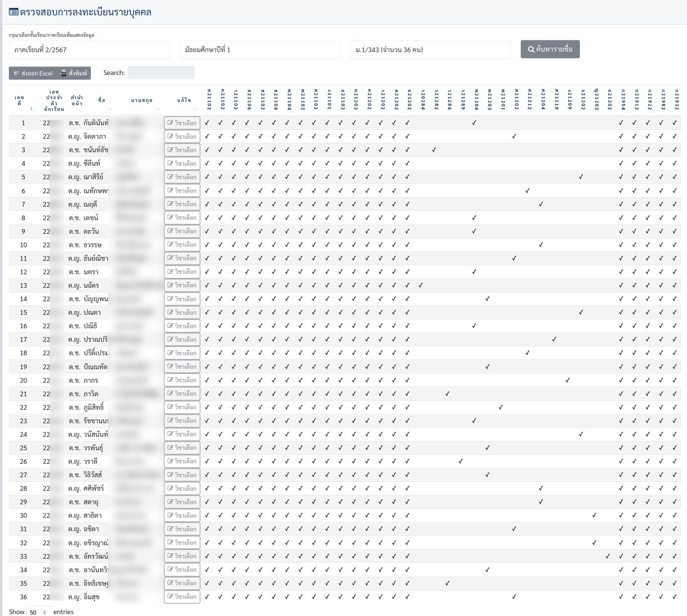This screenshot has height=616, width=687.
Task: Sort by the นามสกุล column arrows
Action: click(x=158, y=109)
